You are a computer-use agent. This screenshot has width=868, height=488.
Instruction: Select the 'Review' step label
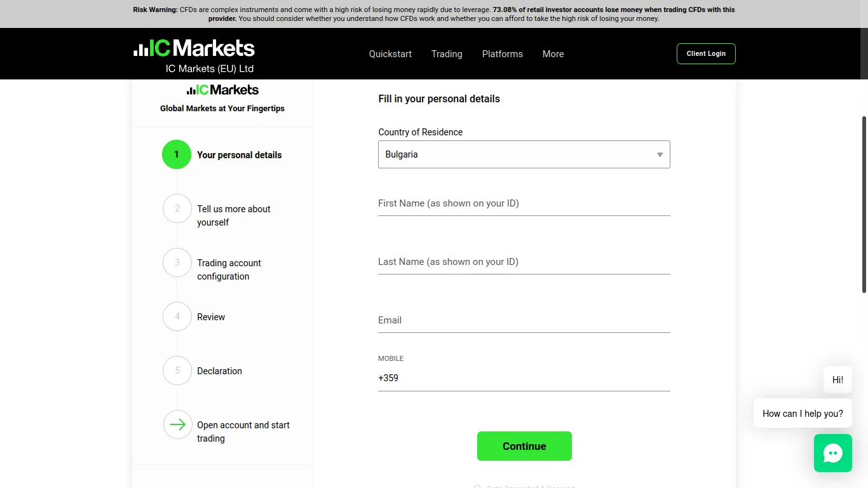211,317
